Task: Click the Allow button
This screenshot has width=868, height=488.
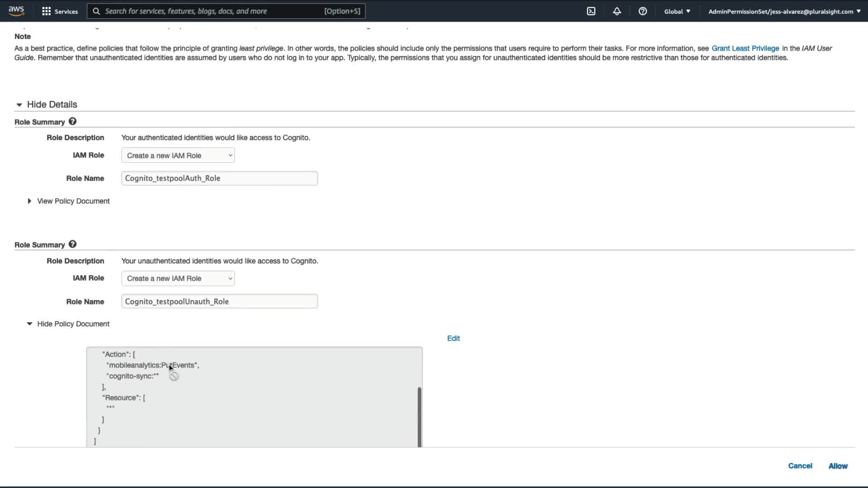Action: 838,466
